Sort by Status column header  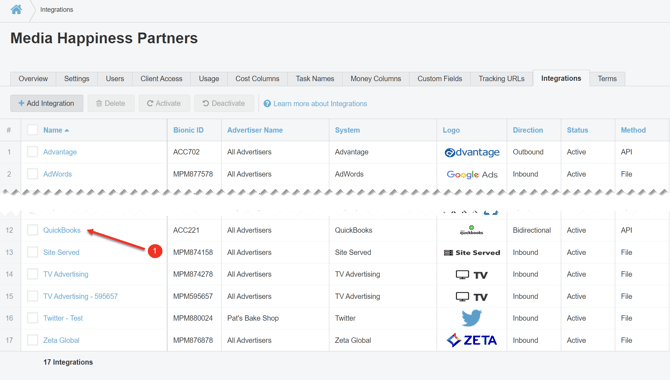(578, 130)
